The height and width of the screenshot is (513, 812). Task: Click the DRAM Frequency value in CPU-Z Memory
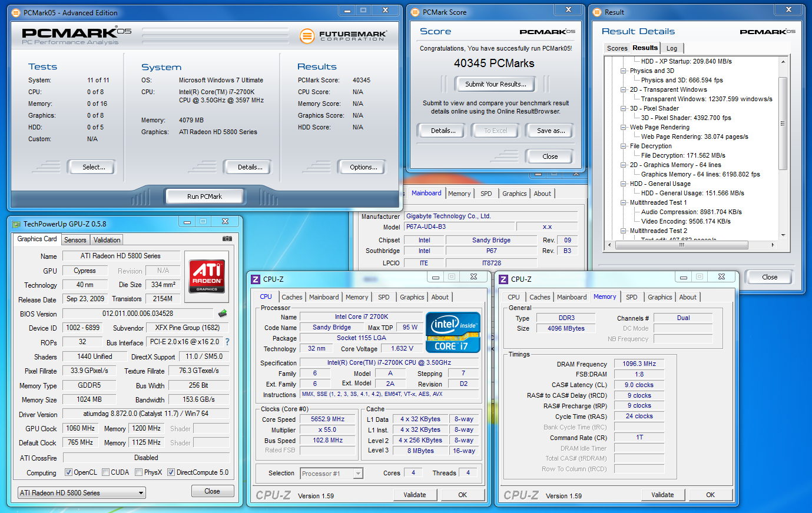pos(639,364)
